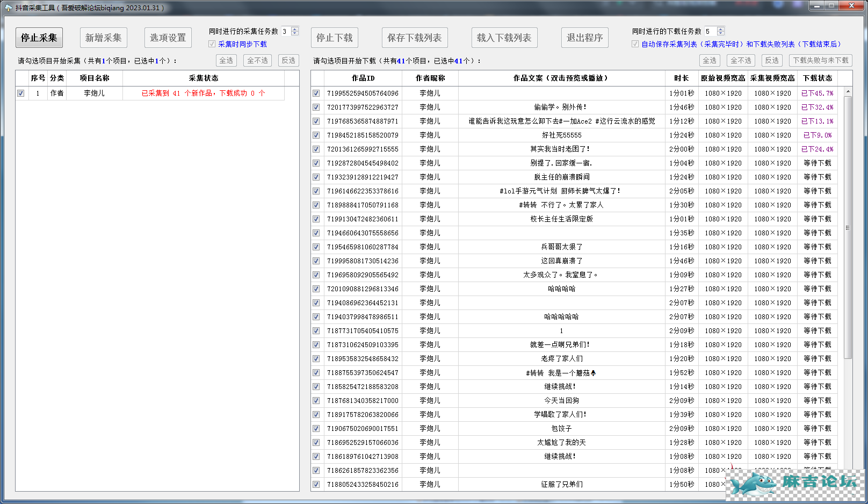Viewport: 868px width, 504px height.
Task: Click the scrollbar up arrow
Action: [848, 91]
